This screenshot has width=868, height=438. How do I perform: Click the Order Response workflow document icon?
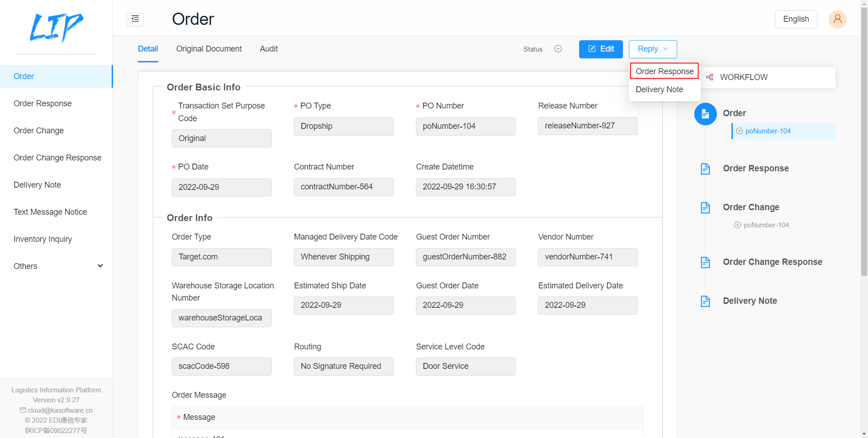point(705,169)
